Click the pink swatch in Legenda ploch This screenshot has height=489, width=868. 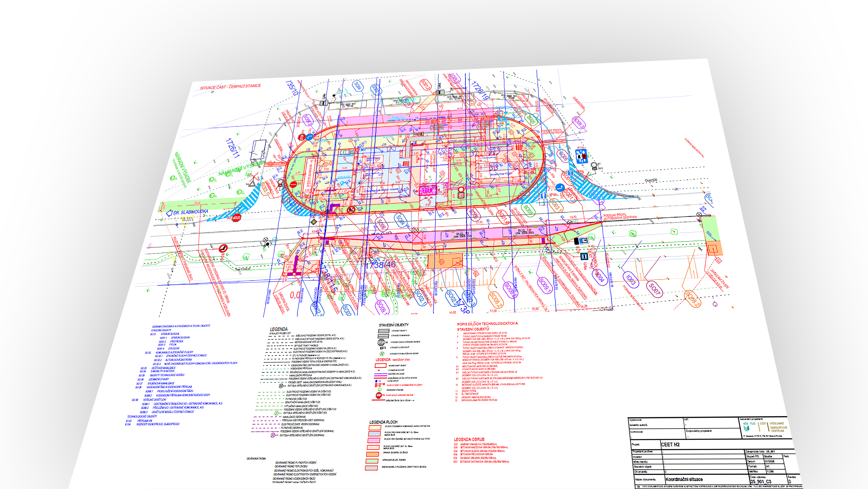(x=374, y=440)
